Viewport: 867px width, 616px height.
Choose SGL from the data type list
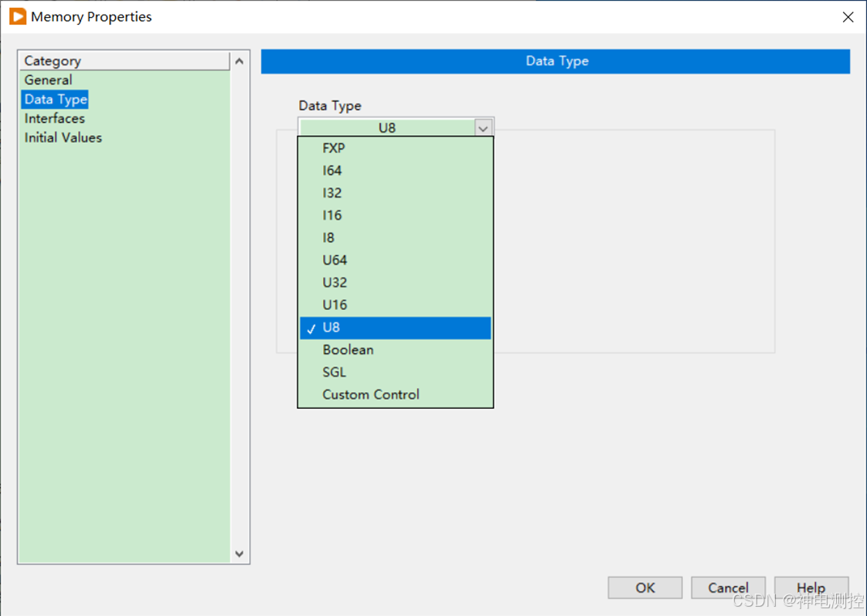pyautogui.click(x=396, y=372)
